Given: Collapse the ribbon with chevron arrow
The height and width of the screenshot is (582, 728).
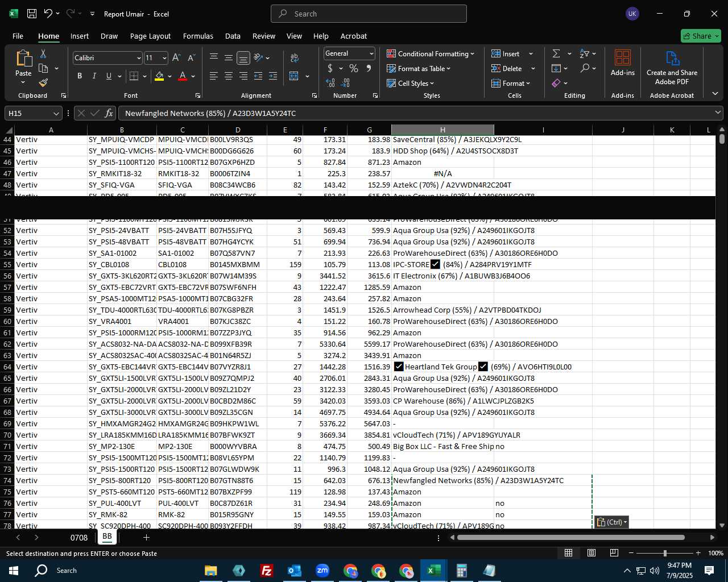Looking at the screenshot, I should tap(715, 94).
